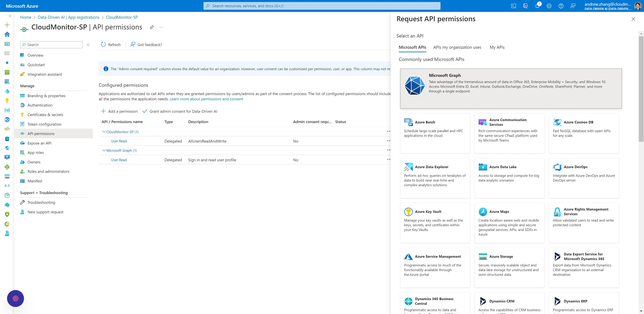The height and width of the screenshot is (314, 644).
Task: Select the Azure Key Vault API card
Action: [x=435, y=223]
